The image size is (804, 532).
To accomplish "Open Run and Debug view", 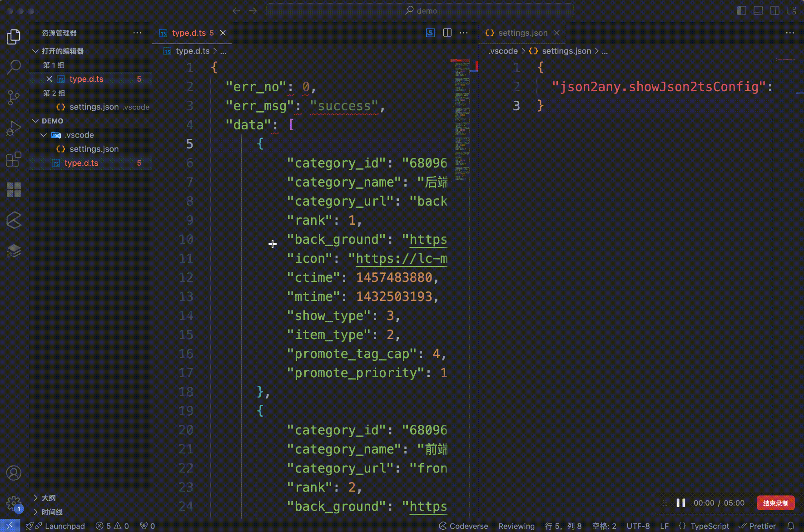I will click(x=14, y=128).
